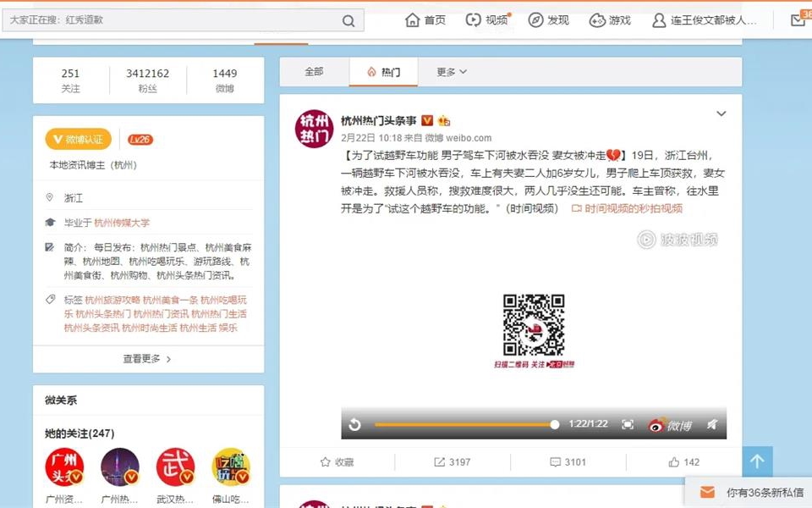812x508 pixels.
Task: Open the 发现 discover page
Action: (548, 20)
